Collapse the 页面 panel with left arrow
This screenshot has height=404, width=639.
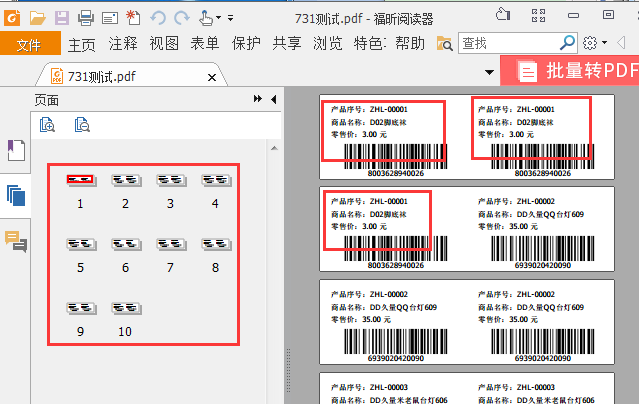[272, 99]
